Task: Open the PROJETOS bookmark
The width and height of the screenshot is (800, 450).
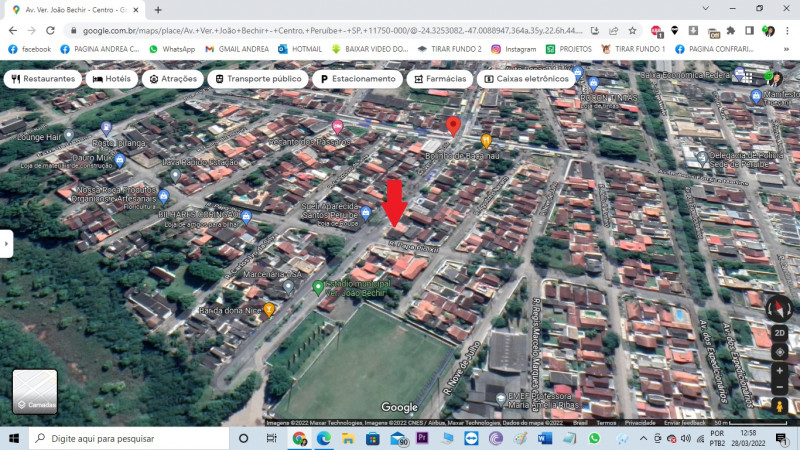Action: (x=569, y=49)
